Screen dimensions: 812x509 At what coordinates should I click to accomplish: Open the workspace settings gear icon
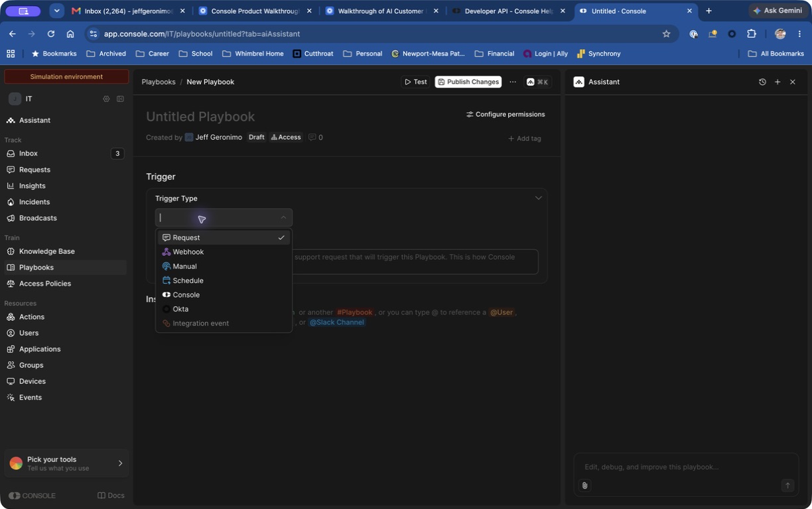[106, 99]
